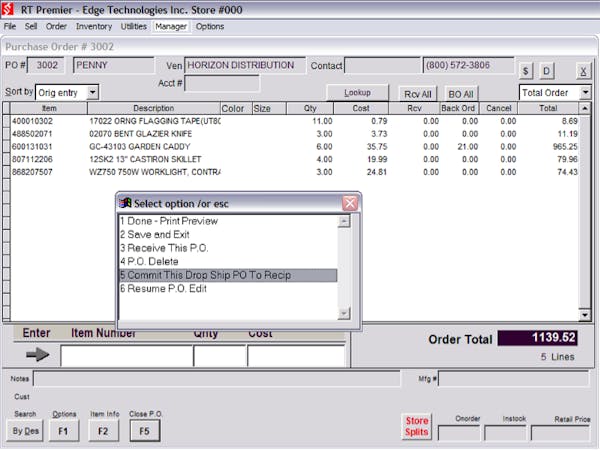Click the PO # field showing 3002
This screenshot has height=450, width=600.
(46, 65)
